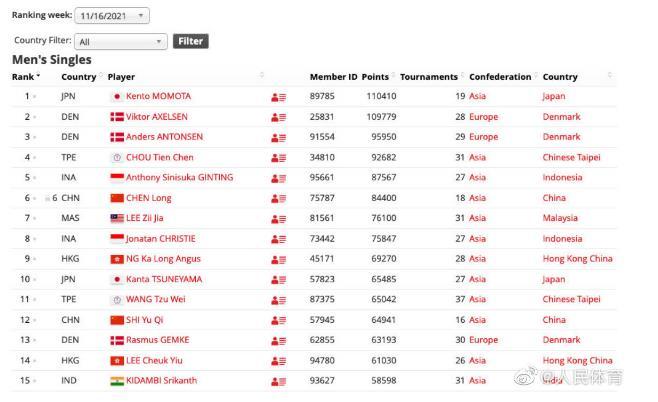This screenshot has width=658, height=402.
Task: Open profile card icon for LEE Zii Jia
Action: pos(278,219)
